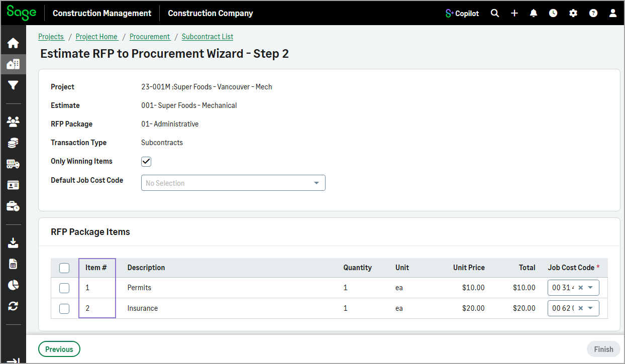Screen dimensions: 625x364
Task: Open the people contacts sidebar icon
Action: (13, 121)
